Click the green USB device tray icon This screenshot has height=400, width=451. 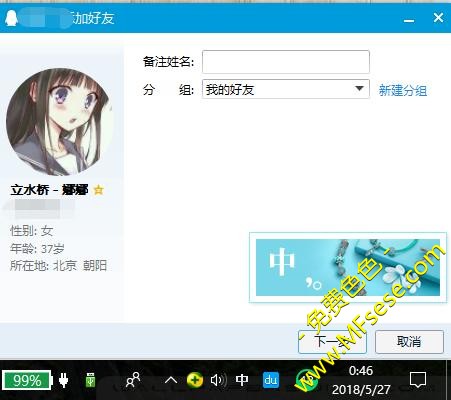click(90, 380)
